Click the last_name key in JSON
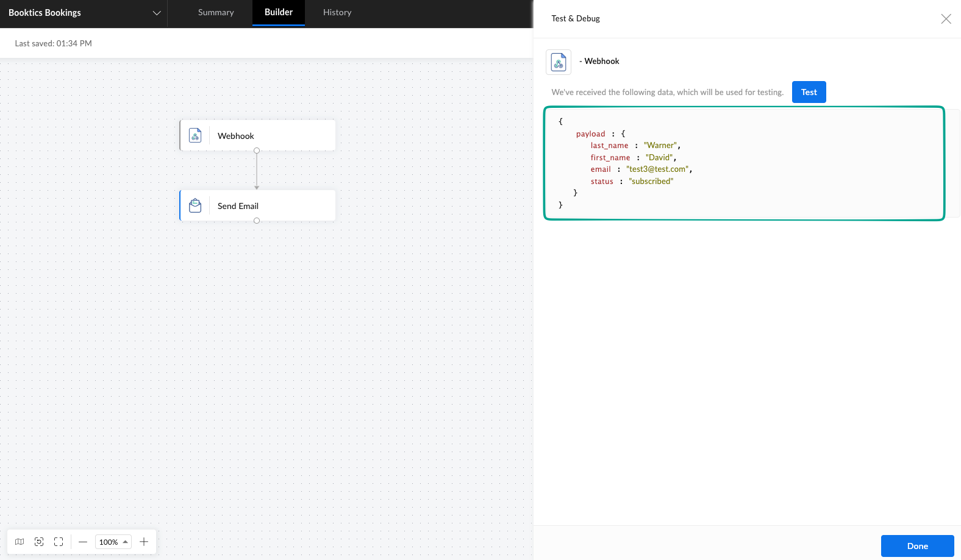 click(609, 146)
